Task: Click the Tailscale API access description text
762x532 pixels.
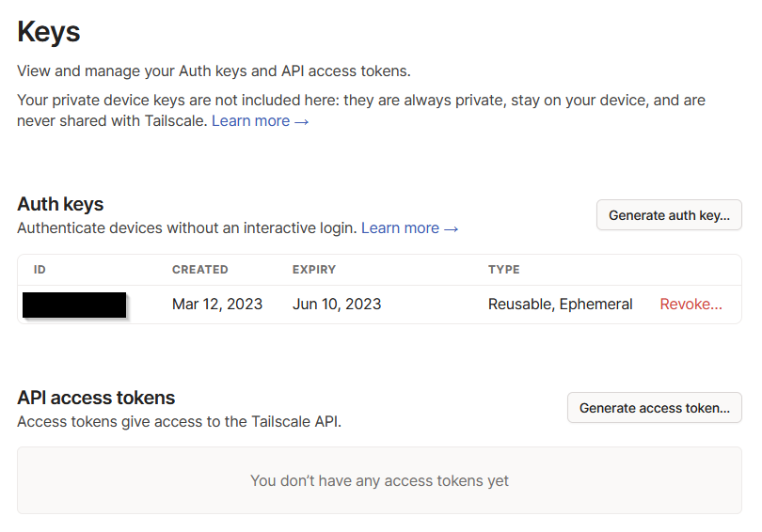Action: 179,422
